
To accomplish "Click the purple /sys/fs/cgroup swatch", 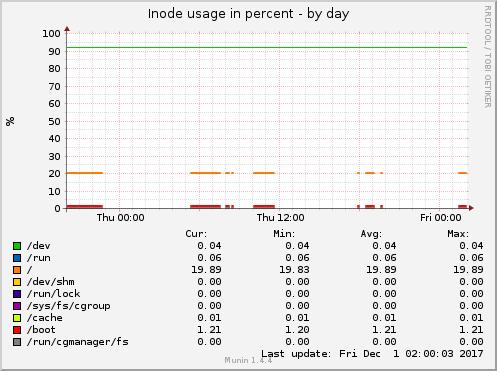I will click(17, 306).
